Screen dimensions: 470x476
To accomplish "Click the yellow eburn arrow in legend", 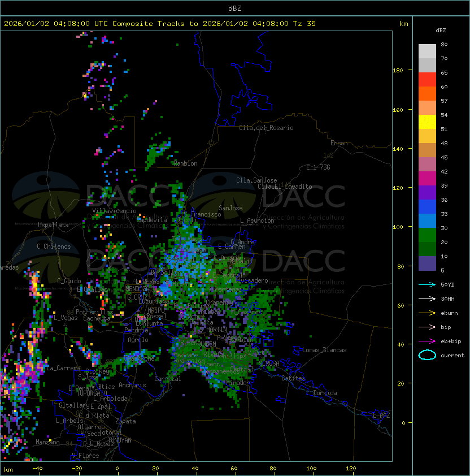I will (x=427, y=313).
